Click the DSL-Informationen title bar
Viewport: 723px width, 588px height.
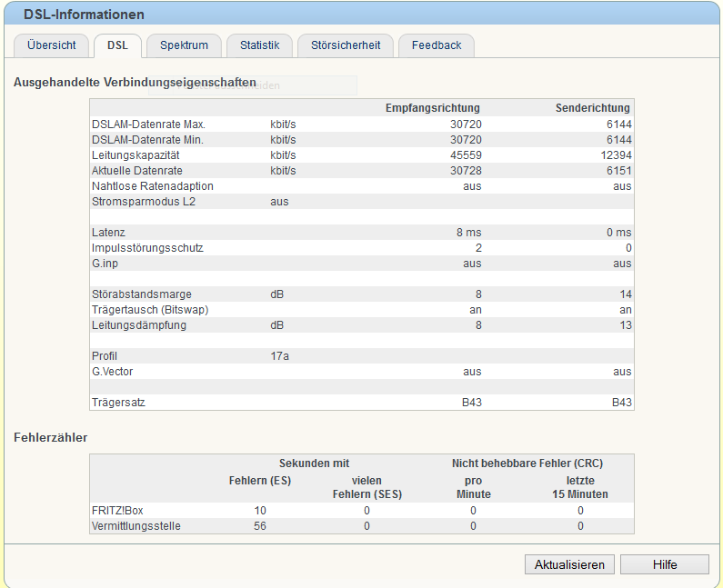point(362,15)
